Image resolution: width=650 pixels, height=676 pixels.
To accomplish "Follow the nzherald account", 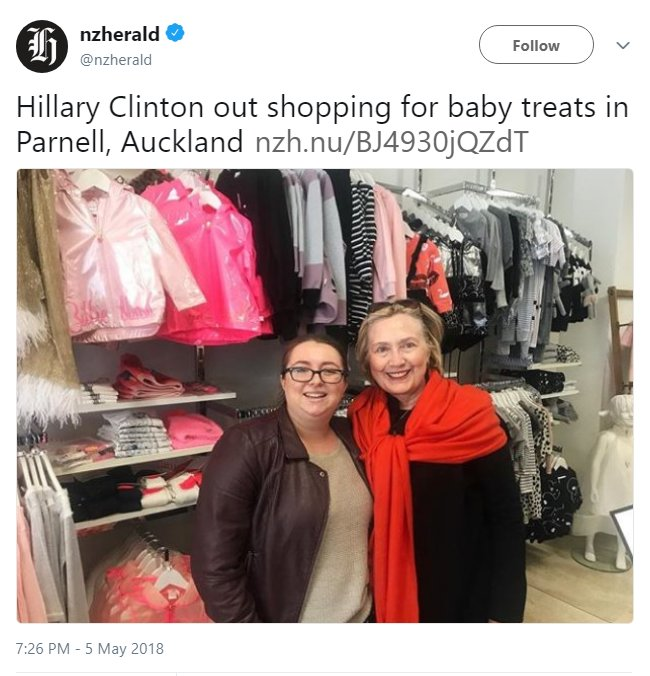I will [x=536, y=45].
